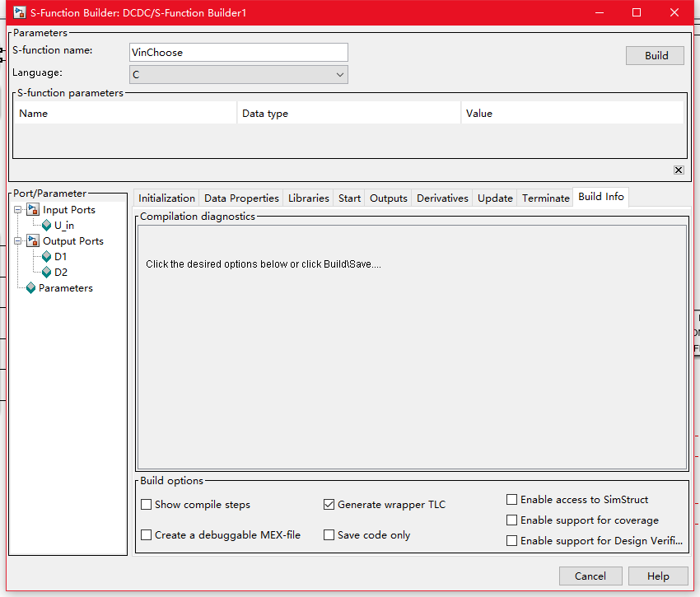This screenshot has height=597, width=700.
Task: Select the Terminate tab
Action: tap(545, 198)
